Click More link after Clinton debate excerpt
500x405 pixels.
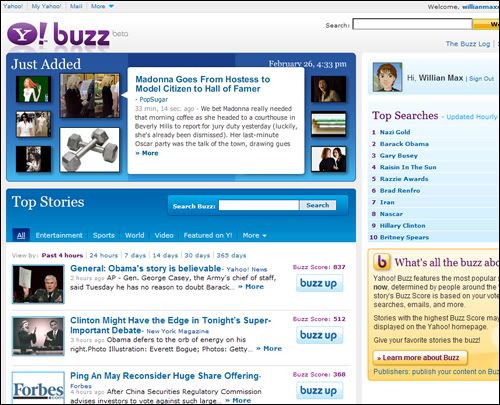point(269,348)
